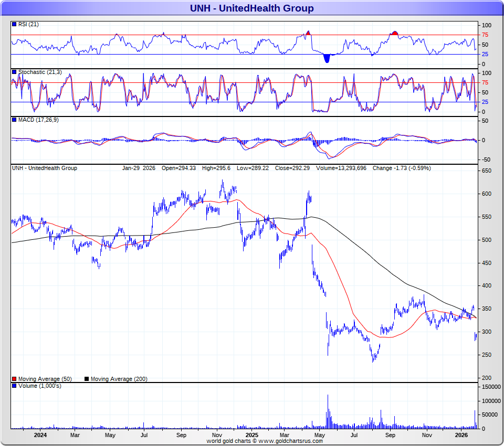The width and height of the screenshot is (504, 446).
Task: Click the blue Volume (1,000's) legend square
Action: tap(14, 386)
